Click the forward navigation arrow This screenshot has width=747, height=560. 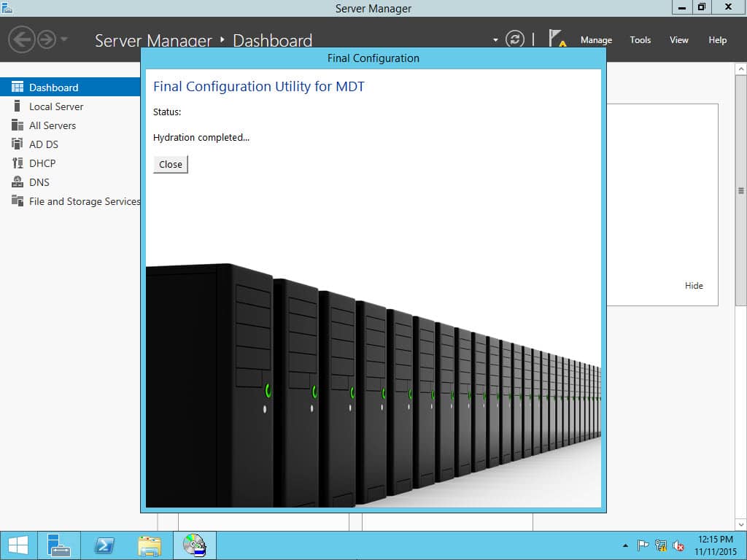pos(47,39)
